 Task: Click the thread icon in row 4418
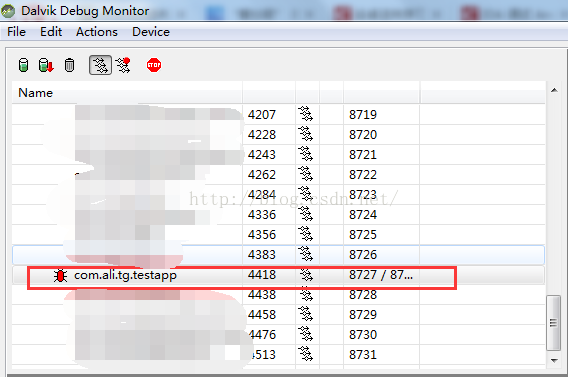306,275
